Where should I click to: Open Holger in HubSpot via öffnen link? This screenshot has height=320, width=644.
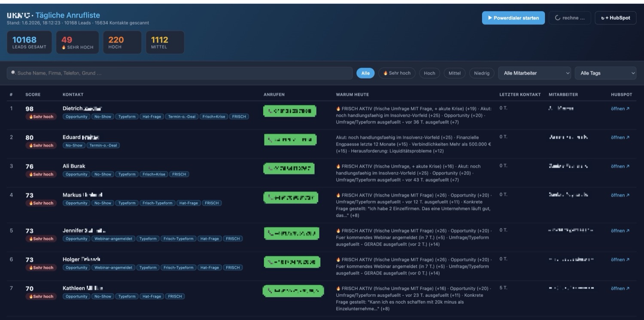coord(620,260)
